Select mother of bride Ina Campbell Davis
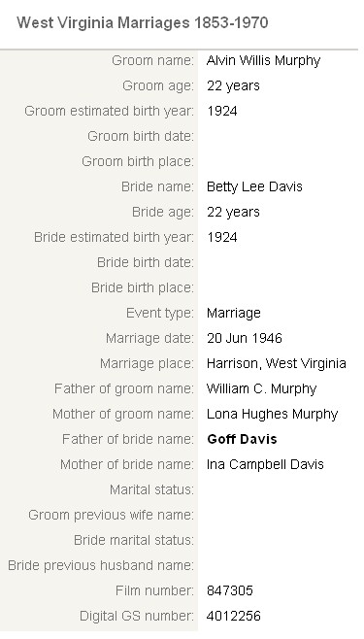Image resolution: width=364 pixels, height=639 pixels. (265, 464)
